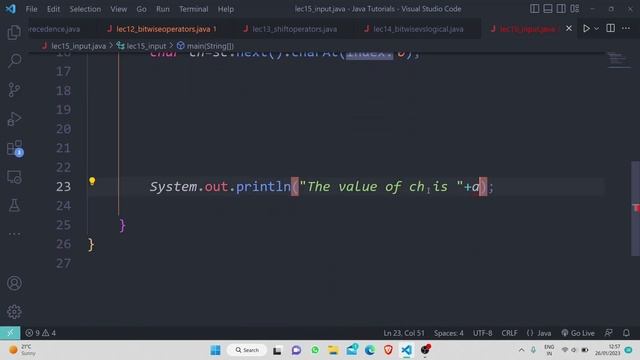Open the notifications bell
The width and height of the screenshot is (640, 360).
coord(626,333)
